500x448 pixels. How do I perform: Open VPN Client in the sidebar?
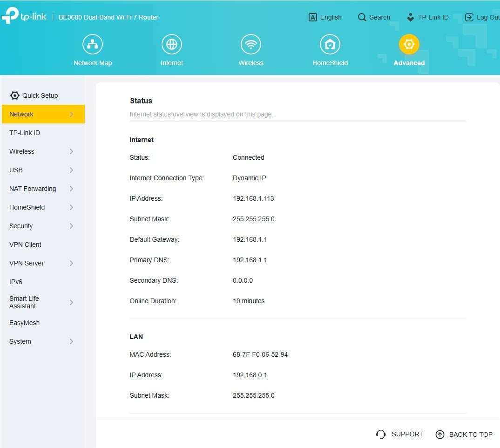coord(25,244)
